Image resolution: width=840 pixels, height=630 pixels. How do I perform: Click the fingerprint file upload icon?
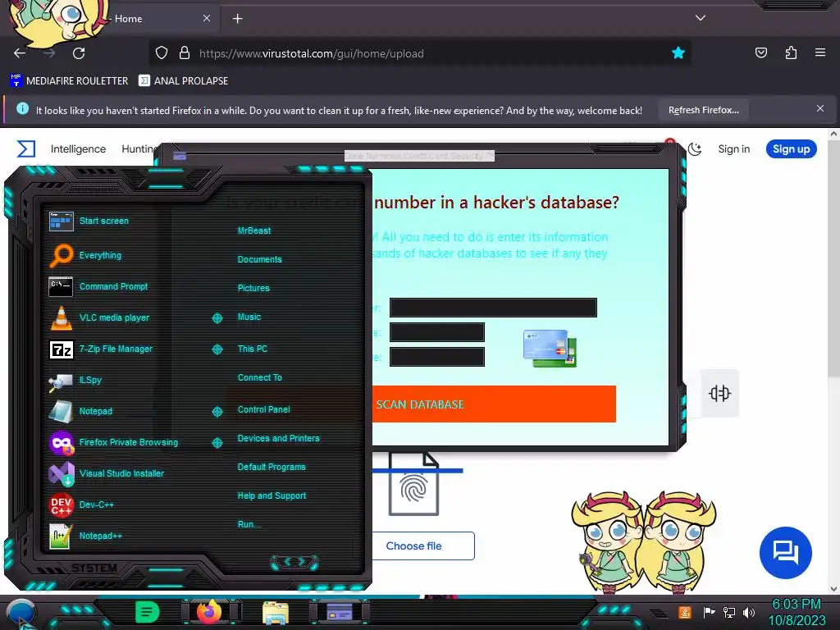tap(413, 485)
